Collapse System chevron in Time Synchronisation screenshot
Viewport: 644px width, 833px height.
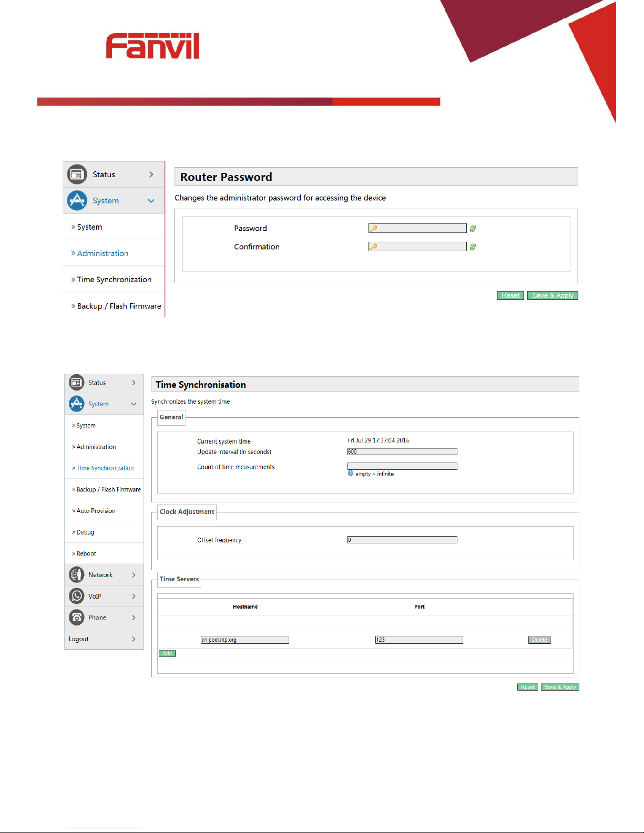pos(134,404)
